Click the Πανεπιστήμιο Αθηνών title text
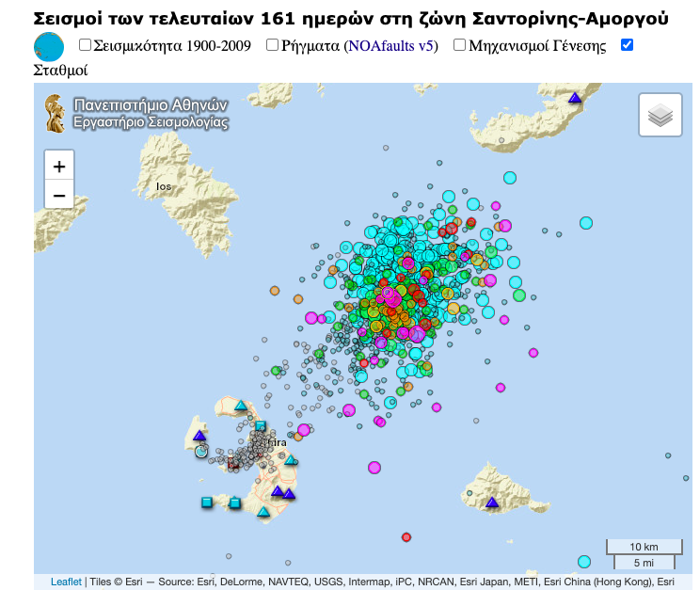700x590 pixels. 151,105
